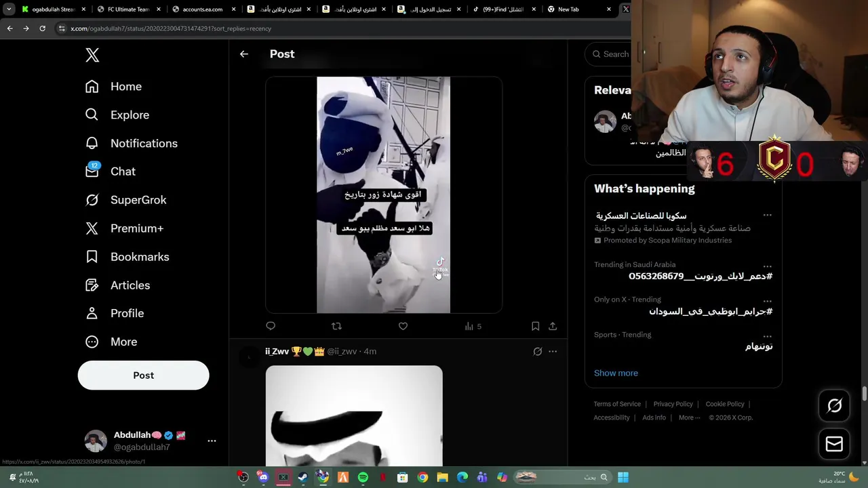Open the tab search dropdown

click(9, 9)
